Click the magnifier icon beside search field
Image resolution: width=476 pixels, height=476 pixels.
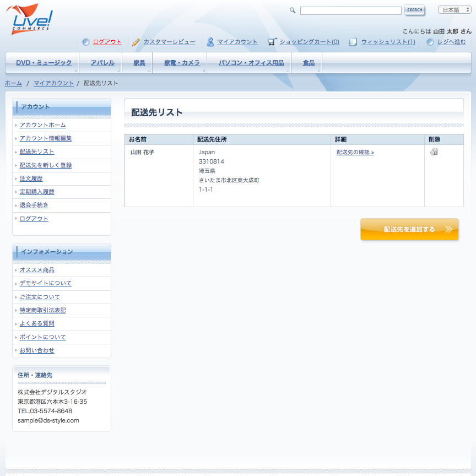coord(293,10)
